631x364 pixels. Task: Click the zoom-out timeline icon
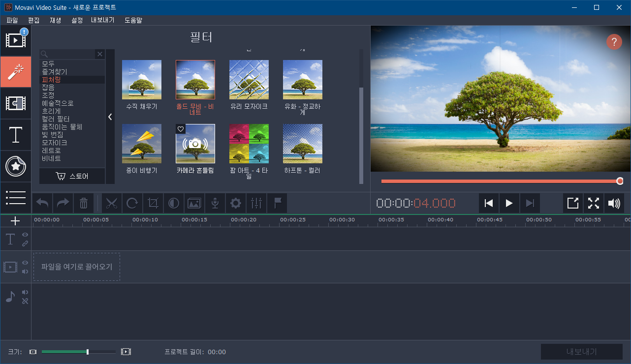coord(33,352)
